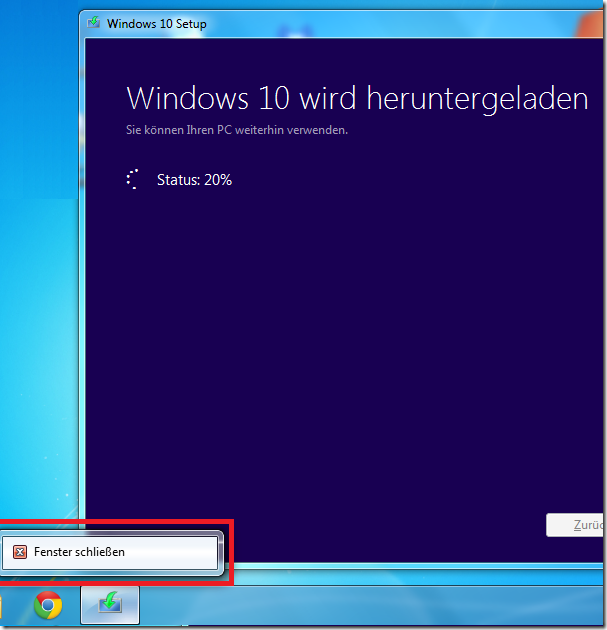Choose "Fenster schließen" from the jump list
Image resolution: width=607 pixels, height=630 pixels.
click(x=110, y=552)
